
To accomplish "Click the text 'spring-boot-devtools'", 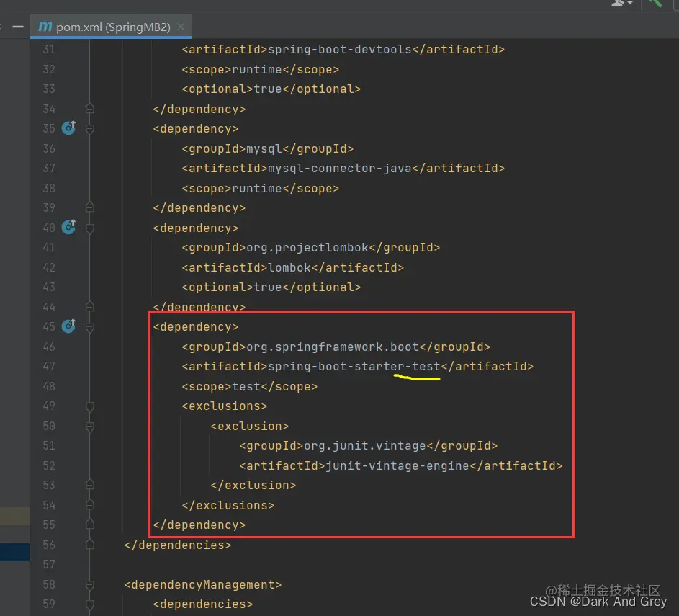I will (x=340, y=50).
